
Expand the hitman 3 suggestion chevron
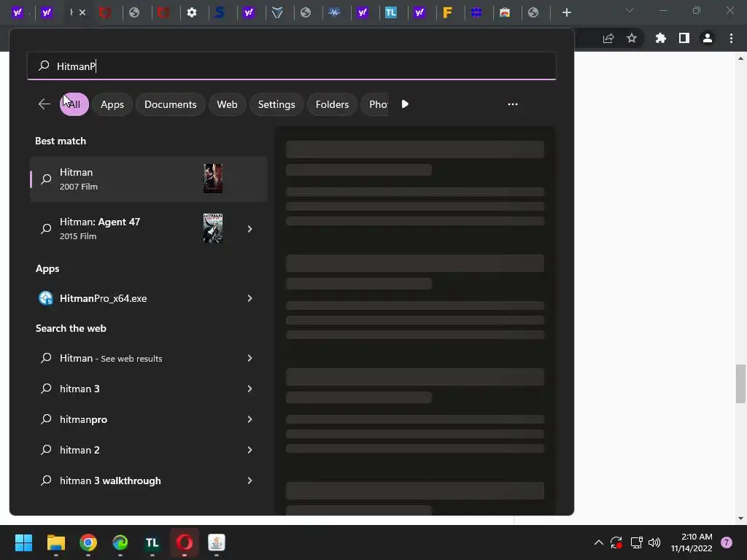[x=249, y=389]
